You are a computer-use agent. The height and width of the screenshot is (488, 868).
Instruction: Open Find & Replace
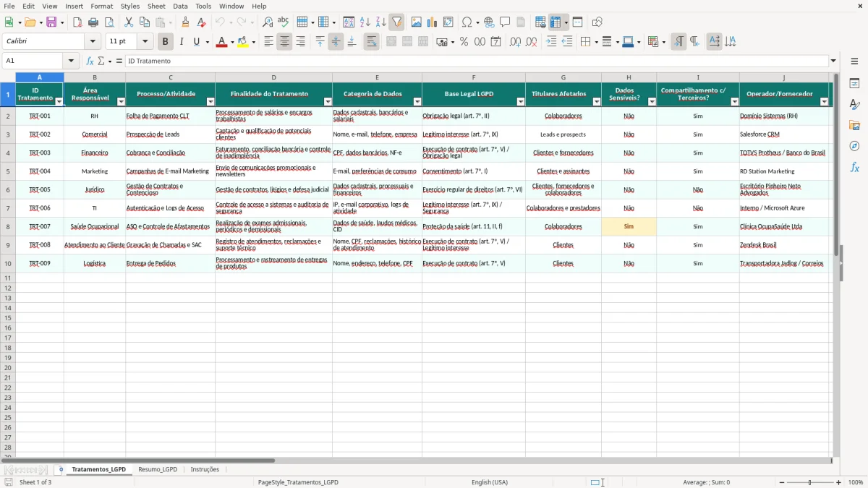tap(268, 22)
